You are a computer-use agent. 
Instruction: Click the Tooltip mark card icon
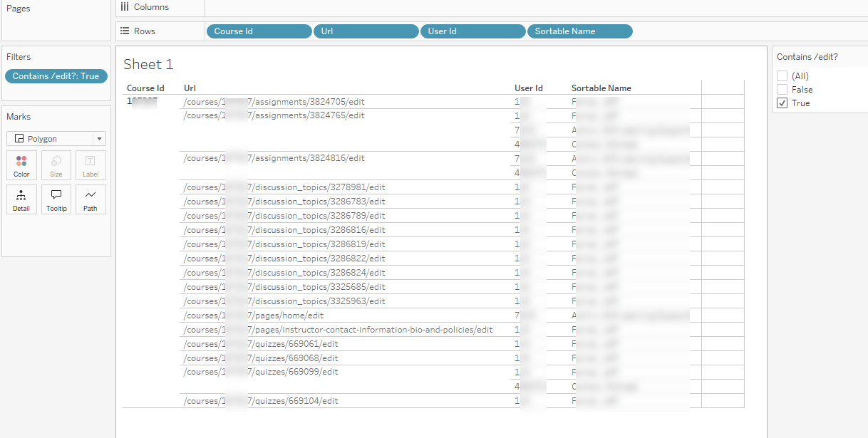pyautogui.click(x=56, y=199)
